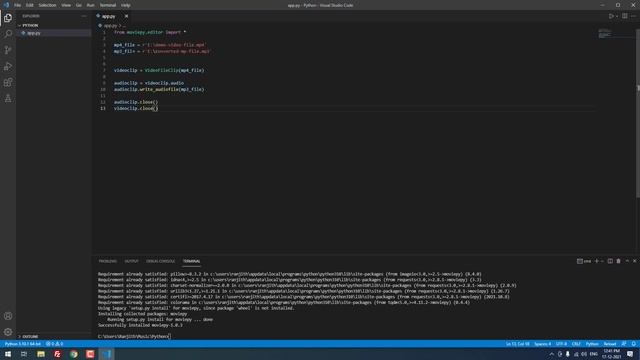This screenshot has height=360, width=640.
Task: Split the editor to the right
Action: [625, 16]
